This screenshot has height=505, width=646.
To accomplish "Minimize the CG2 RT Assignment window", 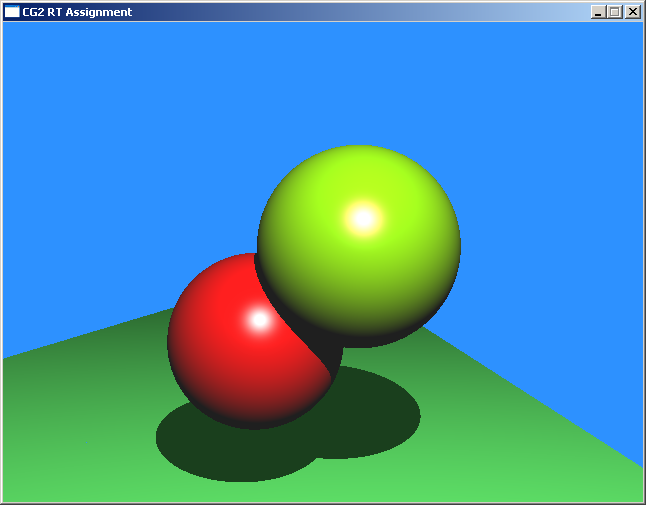I will pyautogui.click(x=598, y=12).
